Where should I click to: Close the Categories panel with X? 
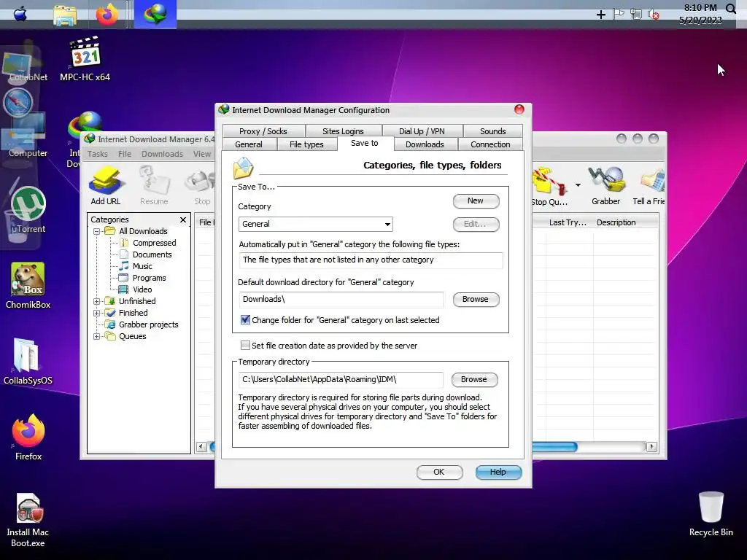point(183,219)
